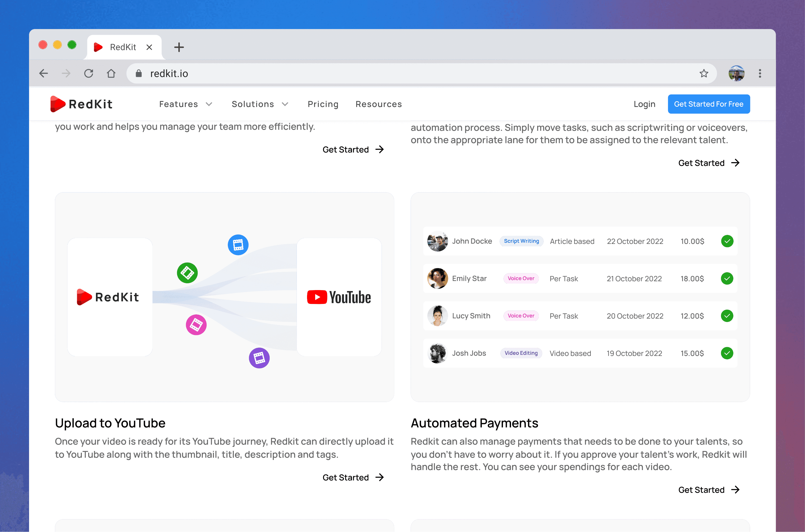This screenshot has height=532, width=805.
Task: Bookmark page with star icon
Action: (x=704, y=73)
